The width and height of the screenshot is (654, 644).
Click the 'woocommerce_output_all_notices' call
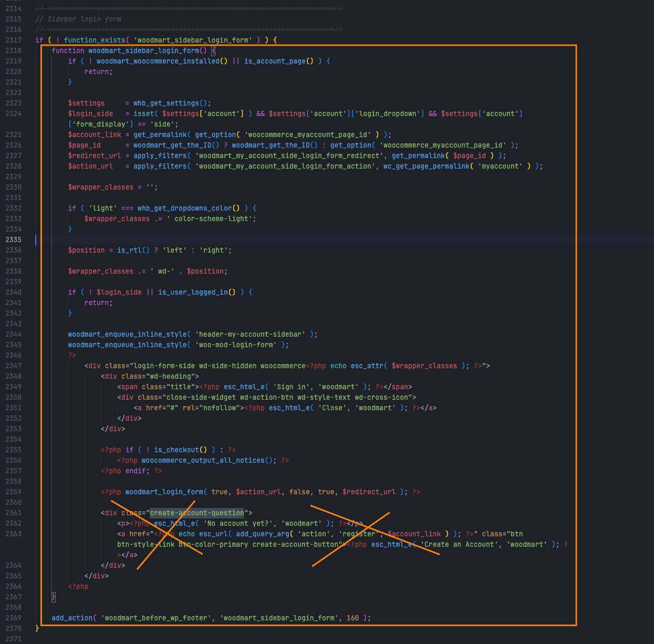(203, 460)
